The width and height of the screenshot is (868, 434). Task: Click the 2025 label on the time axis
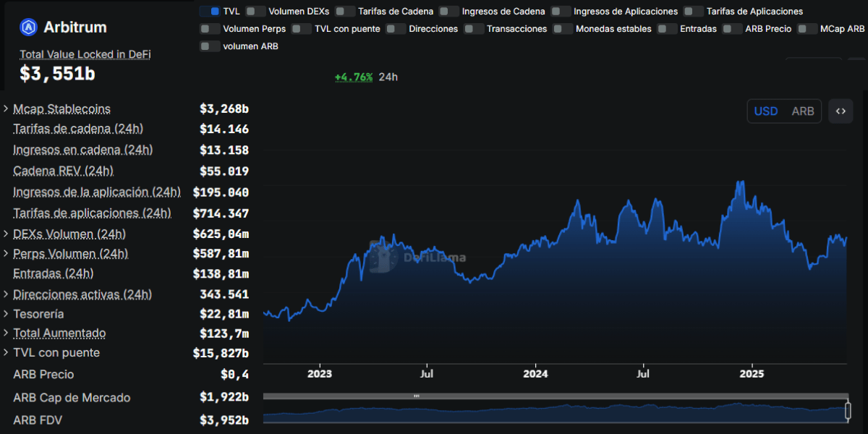click(x=752, y=374)
